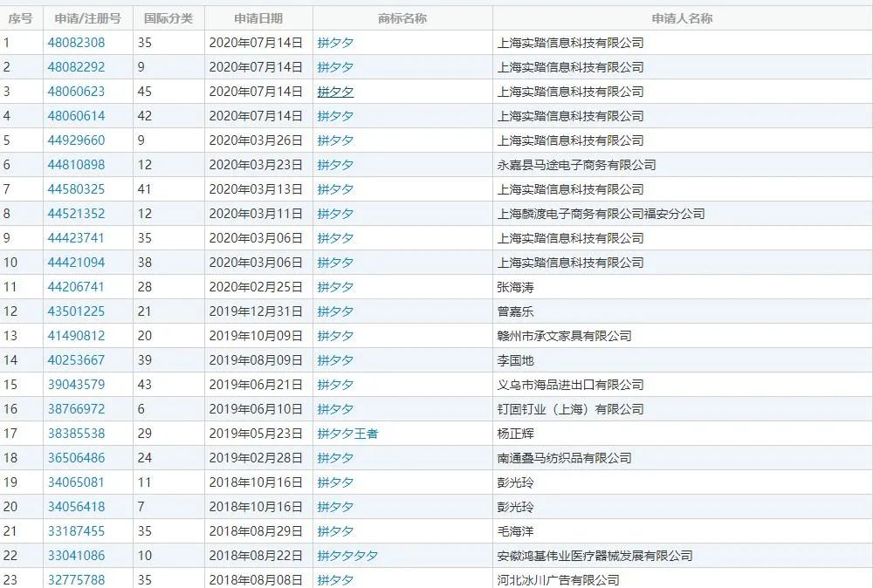The height and width of the screenshot is (588, 873).
Task: Click the underlined 拼夕夕 link in row 3
Action: 333,91
